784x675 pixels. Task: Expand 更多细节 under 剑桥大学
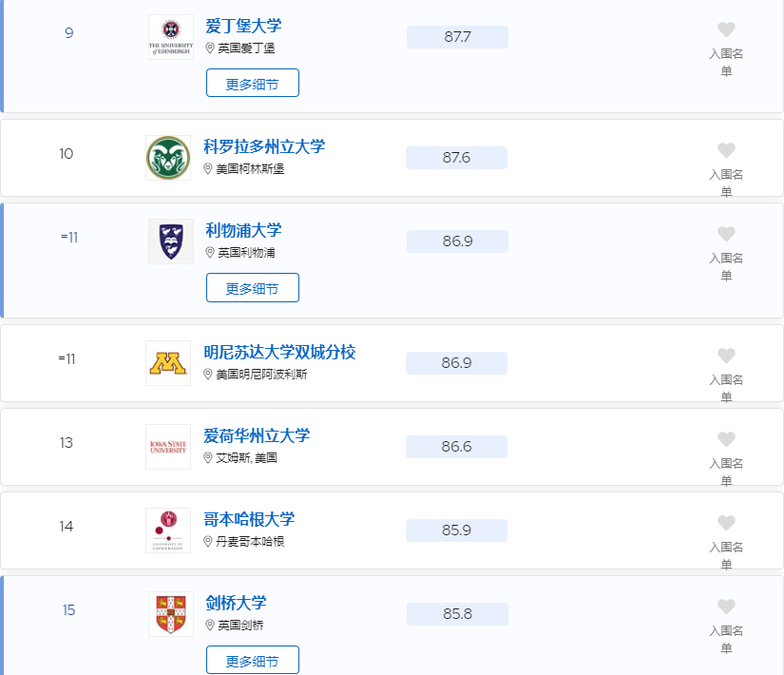click(253, 660)
